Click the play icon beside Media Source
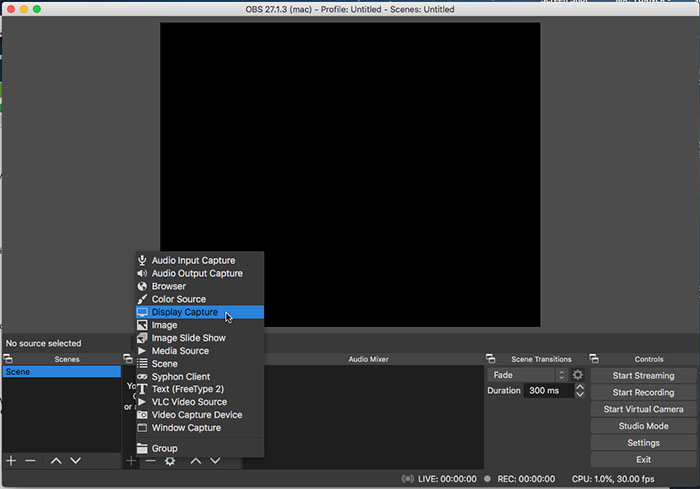The height and width of the screenshot is (489, 700). (x=142, y=351)
